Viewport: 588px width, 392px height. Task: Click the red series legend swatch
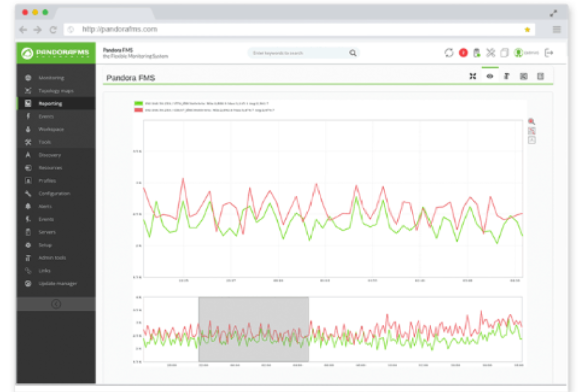(139, 110)
